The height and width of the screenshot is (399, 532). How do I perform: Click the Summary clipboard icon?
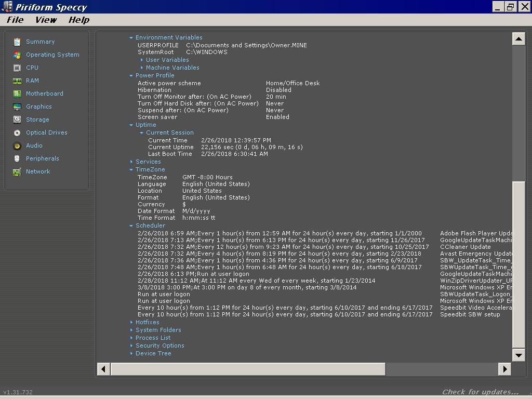click(x=17, y=42)
